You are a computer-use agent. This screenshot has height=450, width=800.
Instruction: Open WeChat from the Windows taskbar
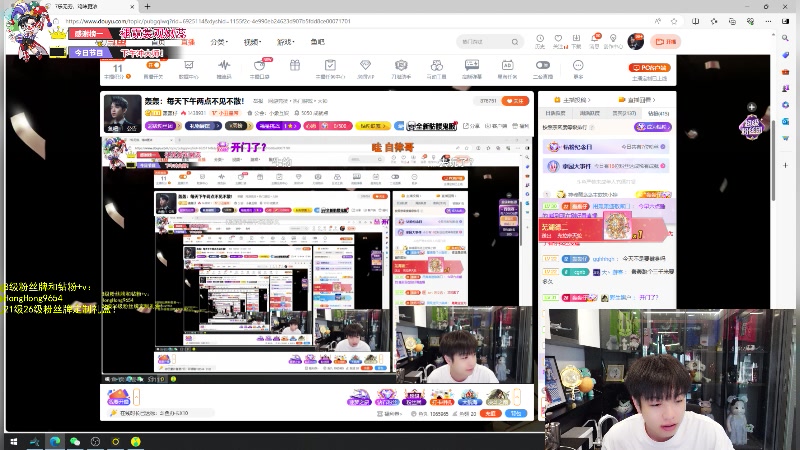tap(75, 441)
